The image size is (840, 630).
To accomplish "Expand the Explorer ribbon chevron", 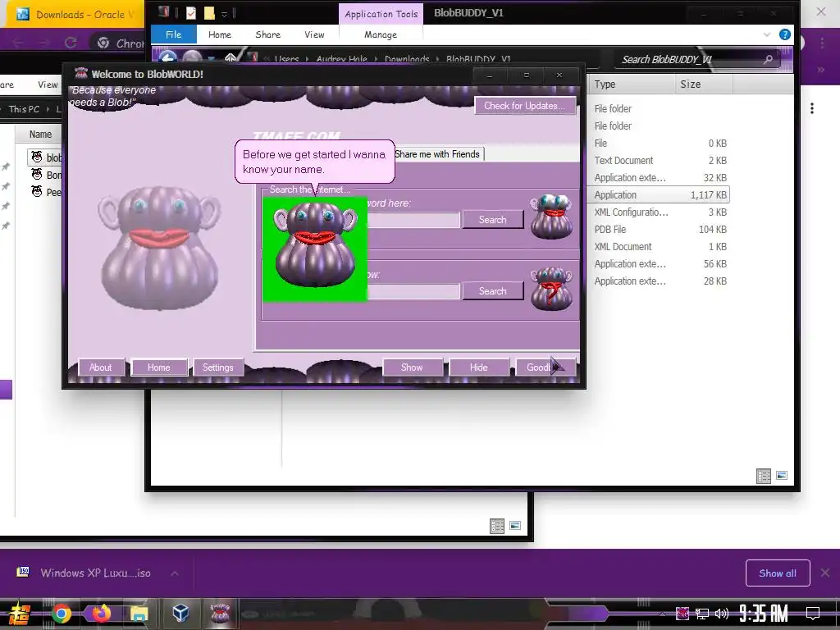I will (767, 34).
